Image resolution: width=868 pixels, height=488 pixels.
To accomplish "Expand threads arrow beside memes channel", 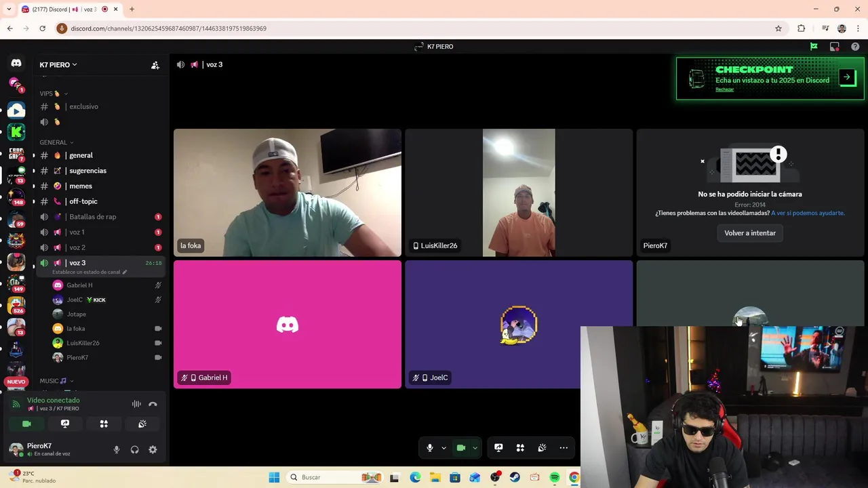I will pos(34,186).
